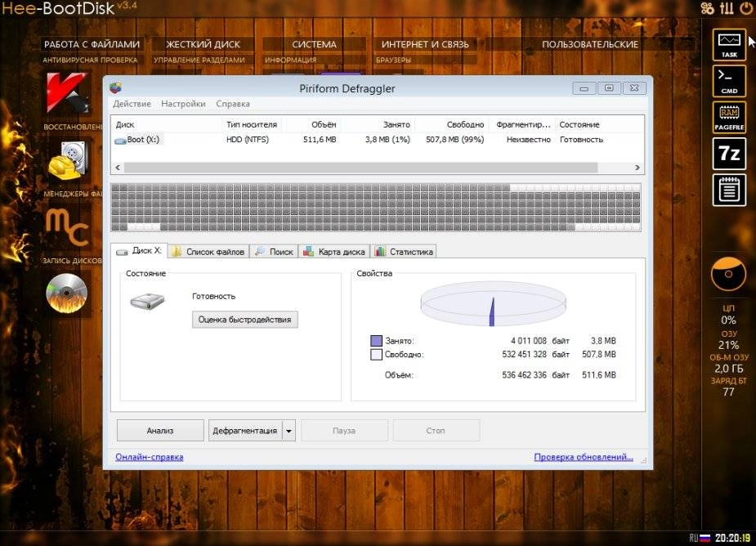This screenshot has width=756, height=546.
Task: Click the Занято purple color swatch
Action: point(376,341)
